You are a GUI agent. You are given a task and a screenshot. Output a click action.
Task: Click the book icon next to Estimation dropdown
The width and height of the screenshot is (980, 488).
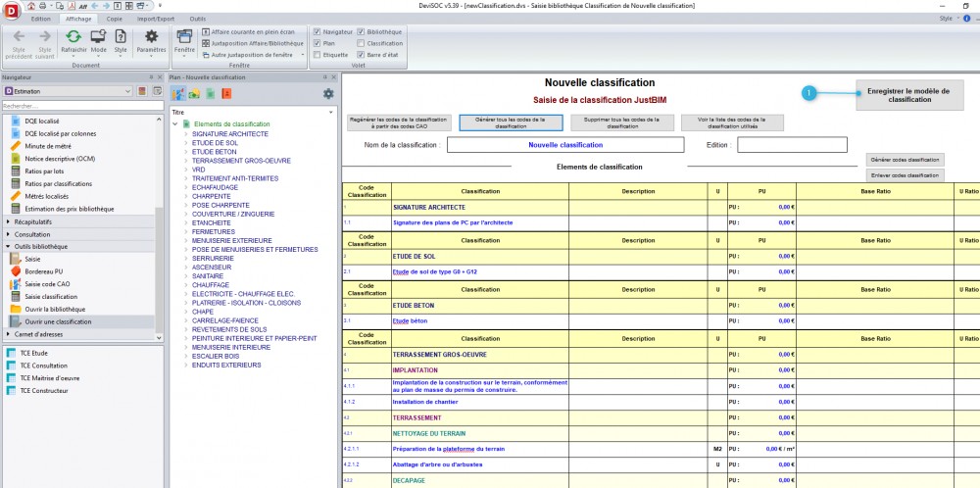click(x=142, y=91)
